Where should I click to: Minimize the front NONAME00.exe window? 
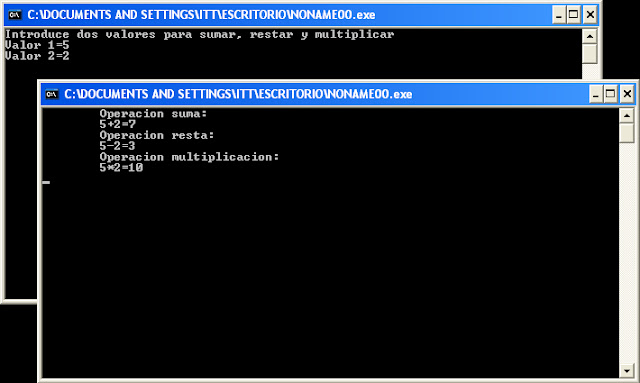pos(595,94)
